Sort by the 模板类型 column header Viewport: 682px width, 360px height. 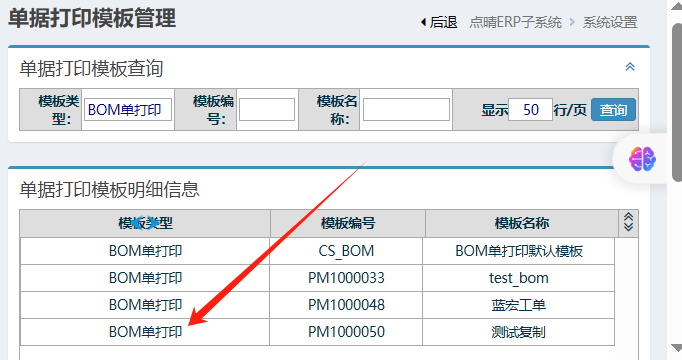(145, 223)
